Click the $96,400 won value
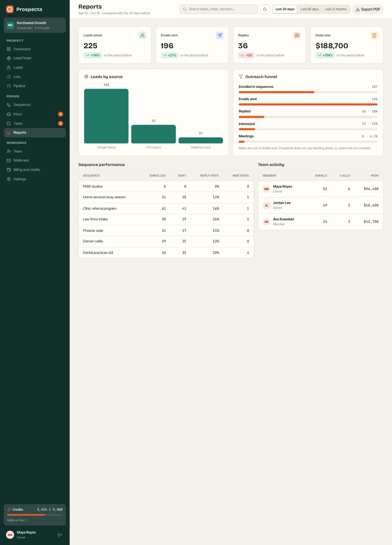The image size is (392, 545). click(371, 189)
